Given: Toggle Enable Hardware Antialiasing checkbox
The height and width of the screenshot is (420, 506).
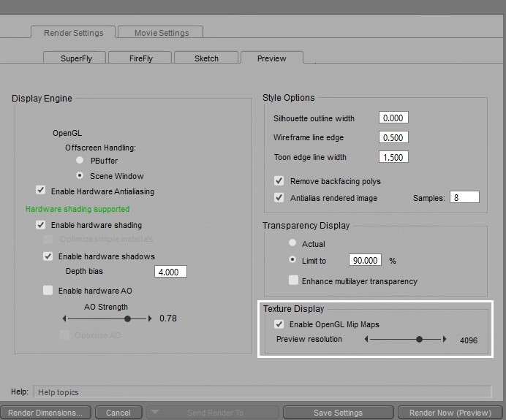Looking at the screenshot, I should pyautogui.click(x=41, y=191).
